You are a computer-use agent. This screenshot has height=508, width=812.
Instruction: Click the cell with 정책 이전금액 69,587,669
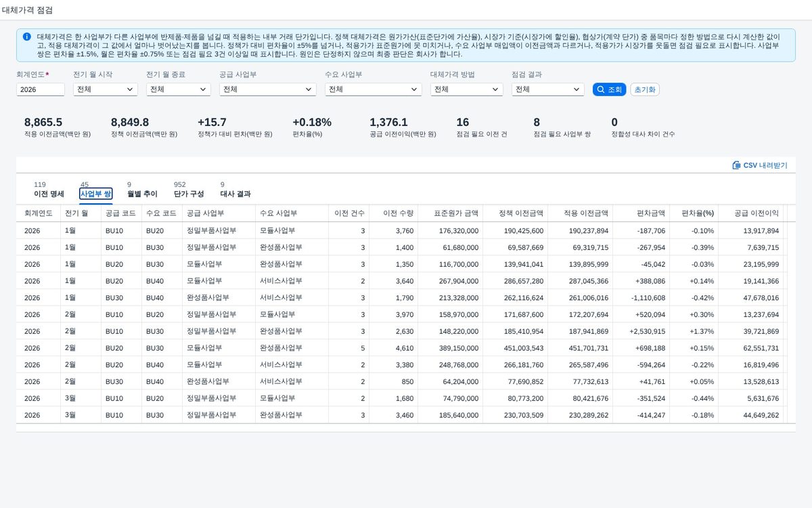click(516, 248)
